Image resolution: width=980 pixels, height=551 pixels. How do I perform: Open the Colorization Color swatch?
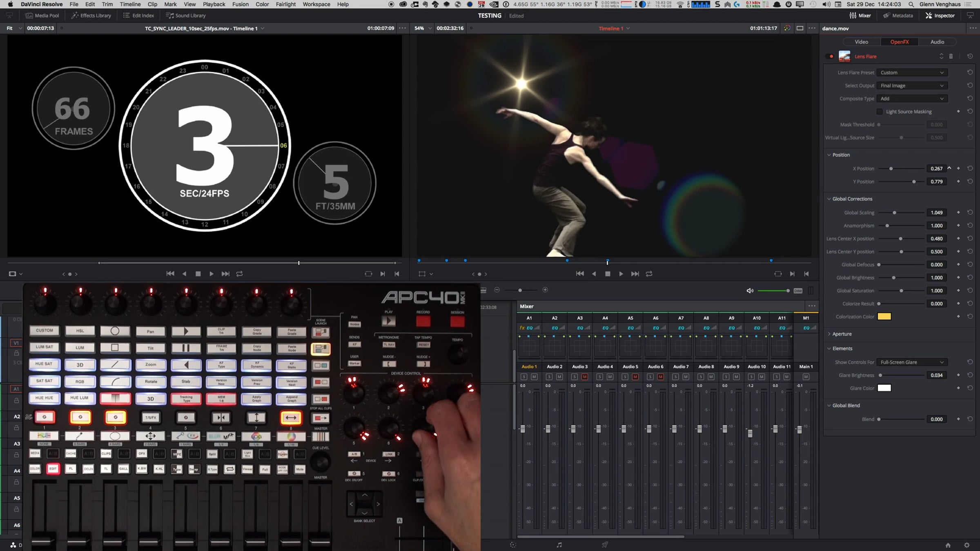click(x=884, y=317)
